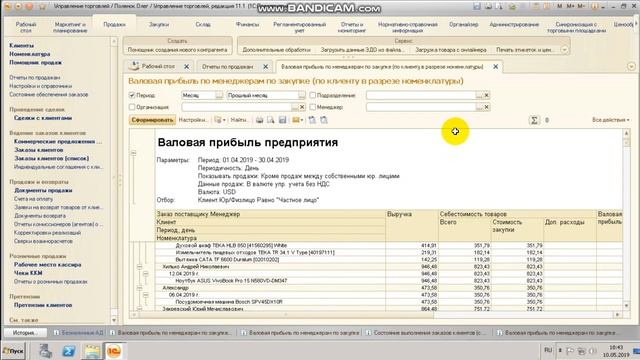Enable the Менеджер filter checkbox
The image size is (640, 360).
coord(313,107)
